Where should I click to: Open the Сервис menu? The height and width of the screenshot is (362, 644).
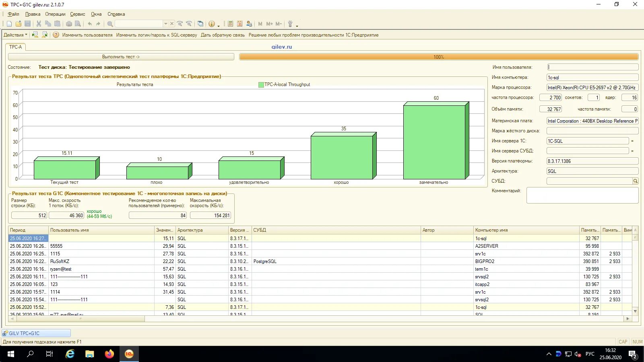[x=78, y=14]
